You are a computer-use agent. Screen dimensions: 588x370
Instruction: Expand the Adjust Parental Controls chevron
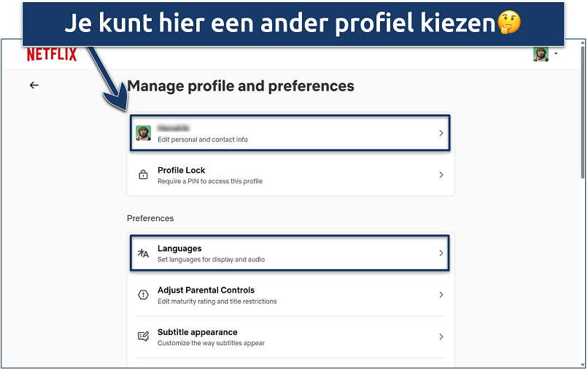(x=441, y=295)
